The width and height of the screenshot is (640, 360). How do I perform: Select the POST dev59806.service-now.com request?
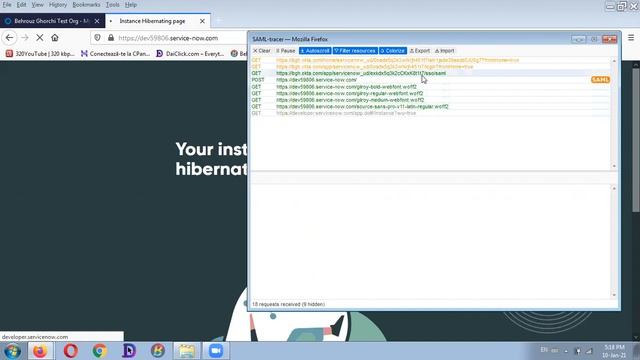click(431, 80)
